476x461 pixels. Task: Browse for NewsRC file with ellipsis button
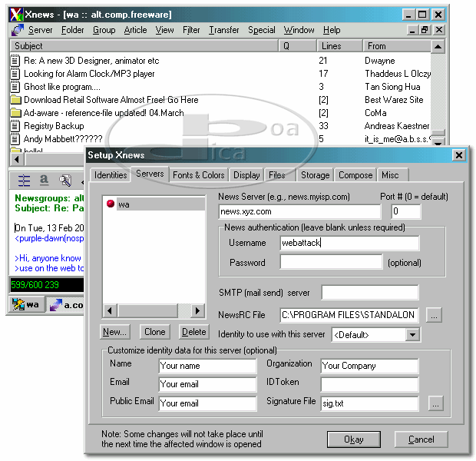pyautogui.click(x=435, y=315)
